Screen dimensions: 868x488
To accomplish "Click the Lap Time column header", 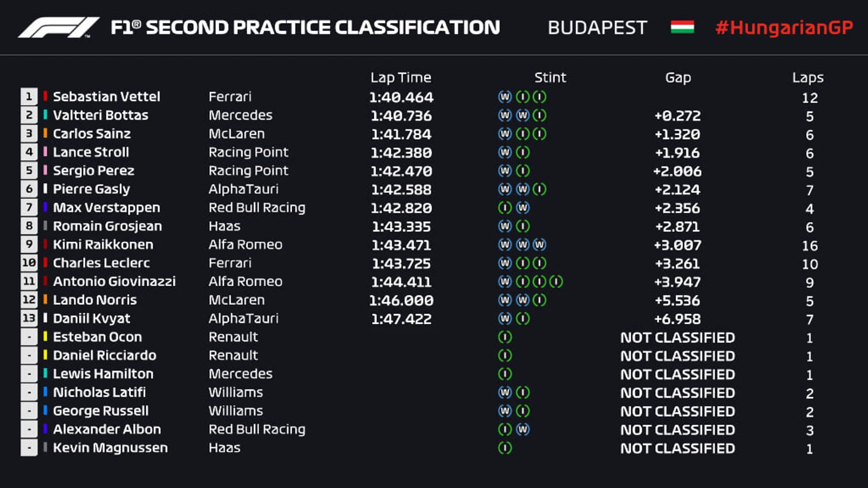I will (x=401, y=77).
